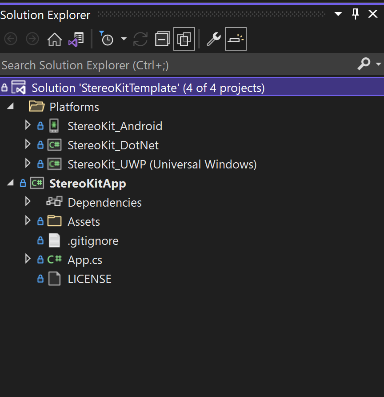Image resolution: width=384 pixels, height=397 pixels.
Task: Expand the StereoKit_Android project
Action: (28, 125)
